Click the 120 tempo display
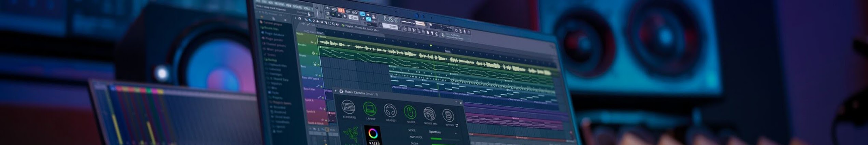 click(x=353, y=17)
